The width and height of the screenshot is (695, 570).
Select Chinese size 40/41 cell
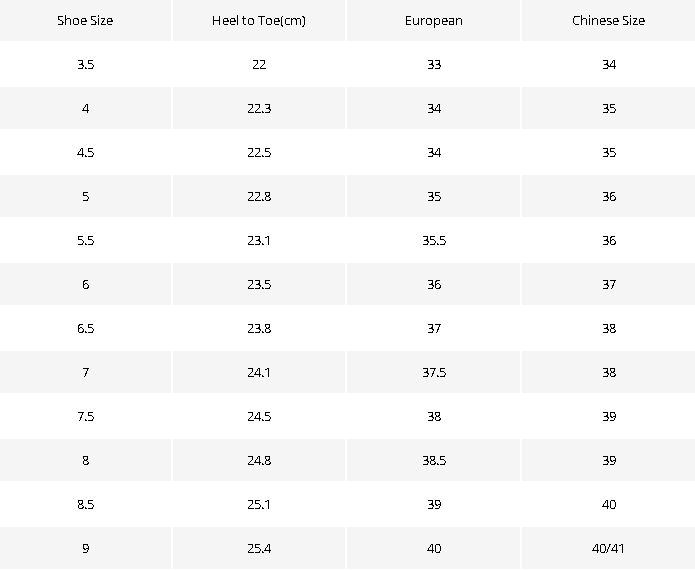pyautogui.click(x=609, y=548)
